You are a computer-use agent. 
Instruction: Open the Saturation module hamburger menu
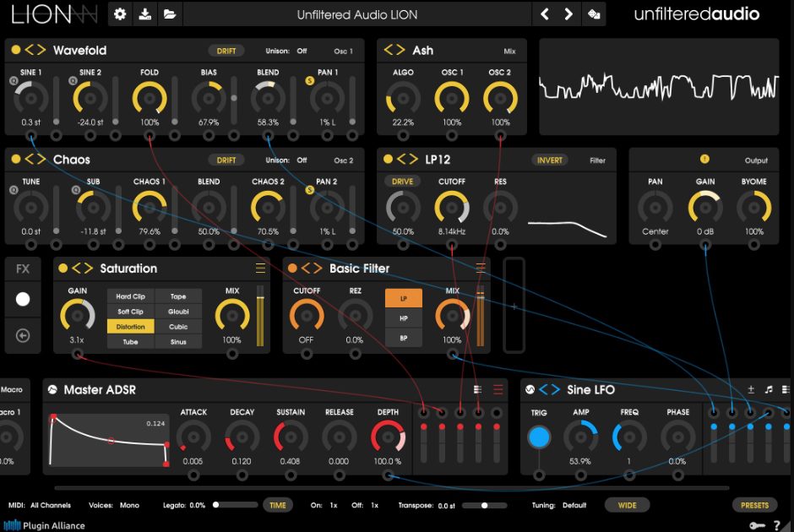260,269
